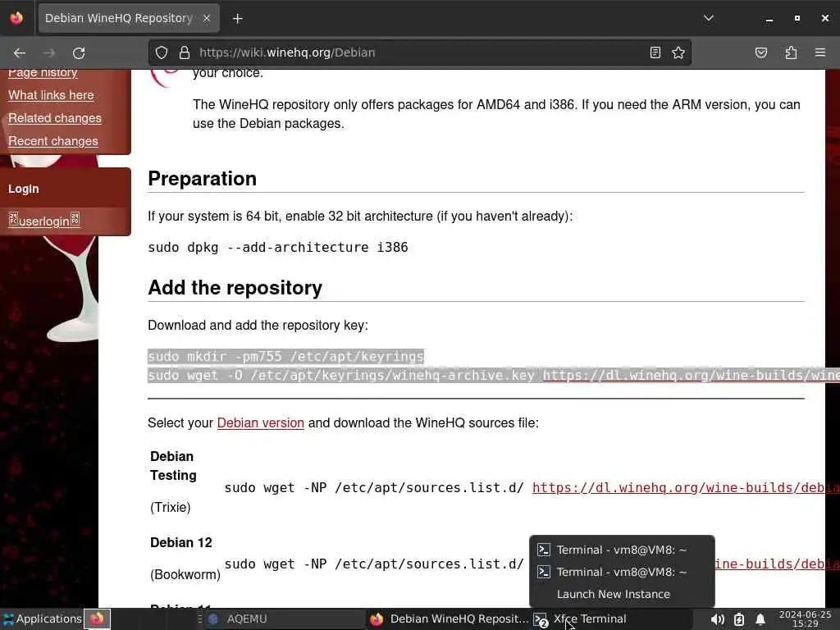Viewport: 840px width, 630px height.
Task: Open the Debian version link
Action: tap(260, 422)
